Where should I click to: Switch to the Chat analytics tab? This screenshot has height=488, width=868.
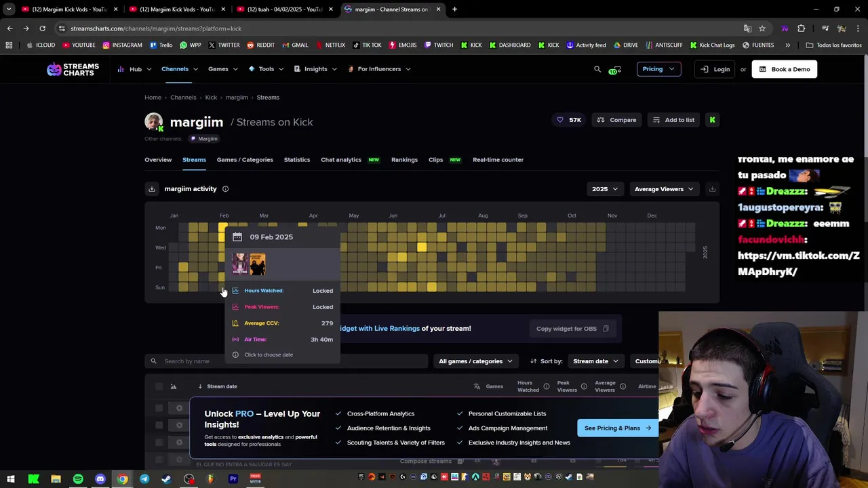(x=341, y=160)
